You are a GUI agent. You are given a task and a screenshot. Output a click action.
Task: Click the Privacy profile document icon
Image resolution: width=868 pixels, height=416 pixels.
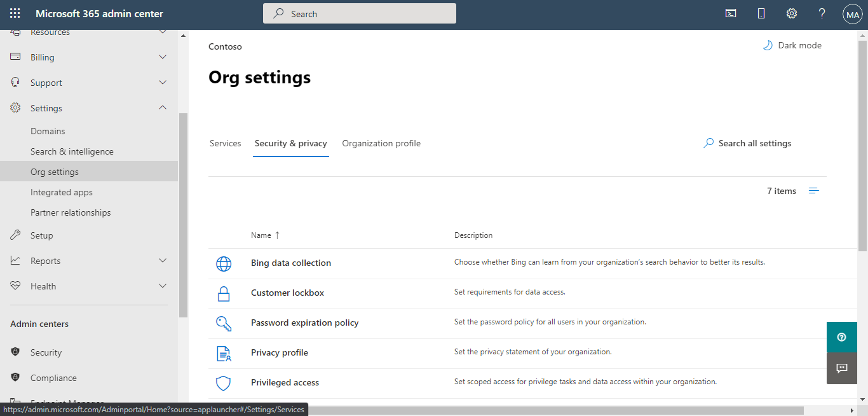[224, 352]
